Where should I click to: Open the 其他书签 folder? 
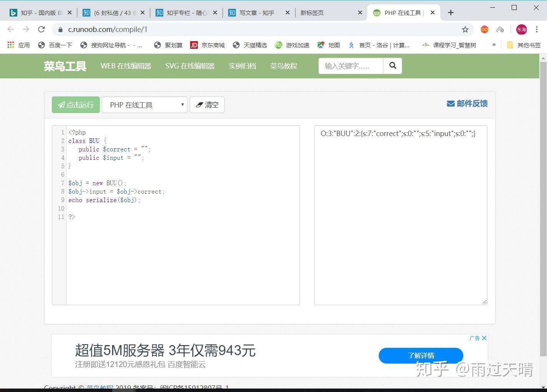click(x=524, y=45)
